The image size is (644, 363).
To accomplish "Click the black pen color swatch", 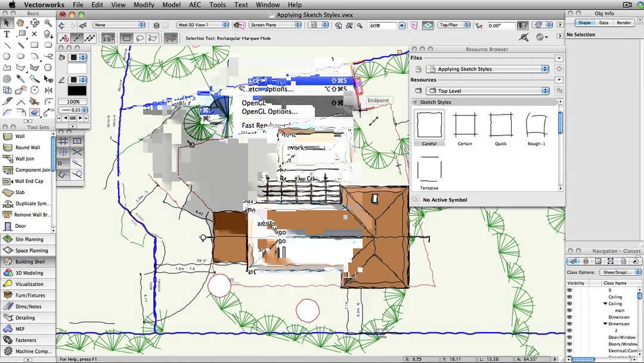I will click(x=77, y=91).
